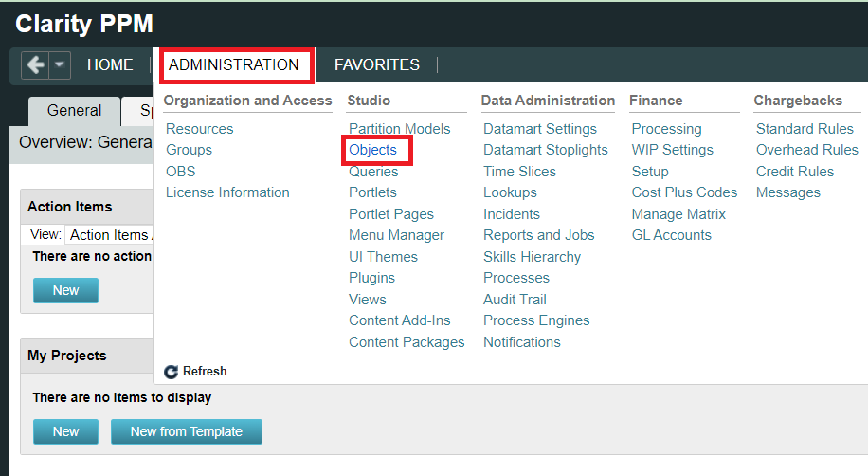Viewport: 868px width, 476px height.
Task: Open the FAVORITES menu
Action: (376, 65)
